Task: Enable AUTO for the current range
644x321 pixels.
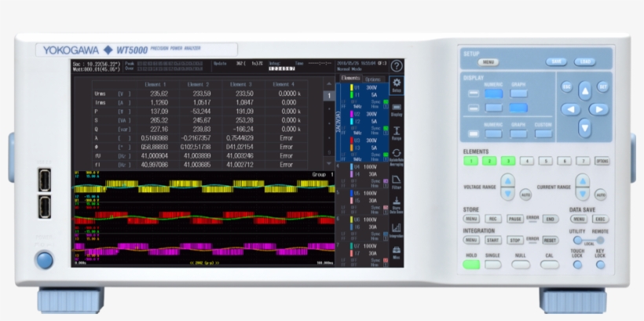Action: point(601,194)
